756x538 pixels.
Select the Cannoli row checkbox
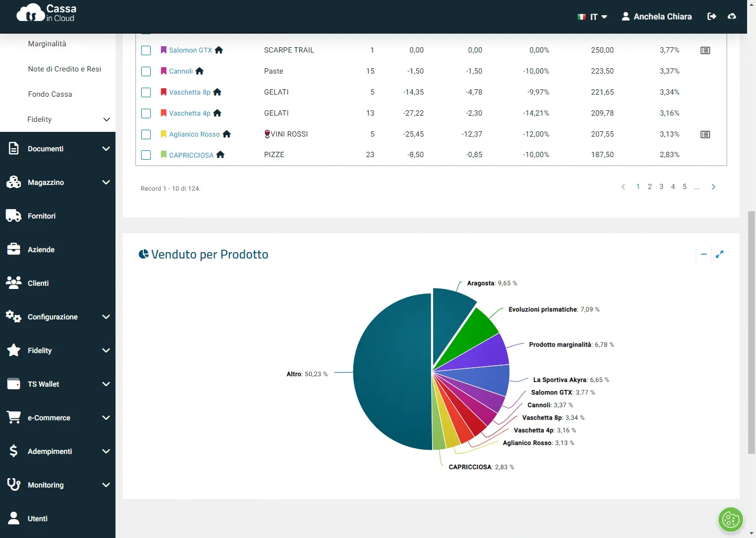146,71
